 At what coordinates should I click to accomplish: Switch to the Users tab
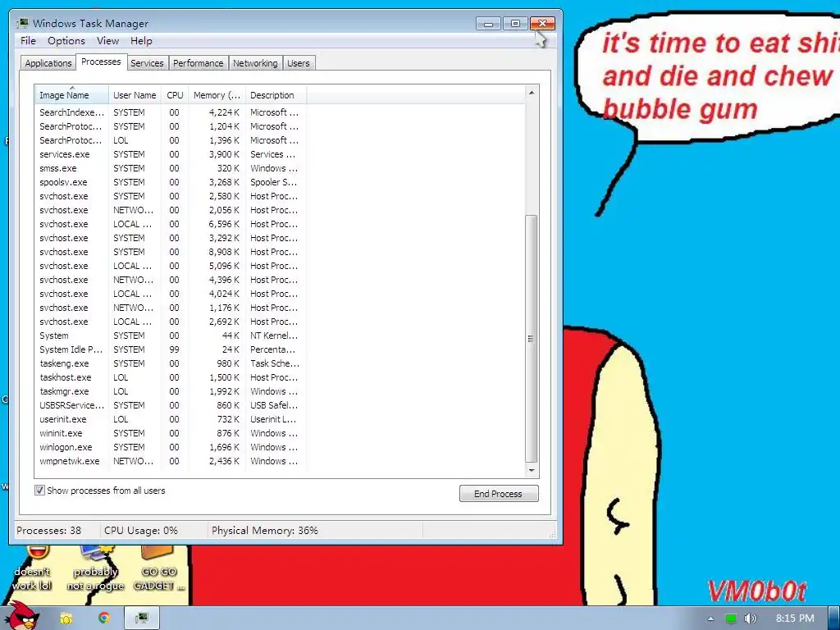coord(299,63)
